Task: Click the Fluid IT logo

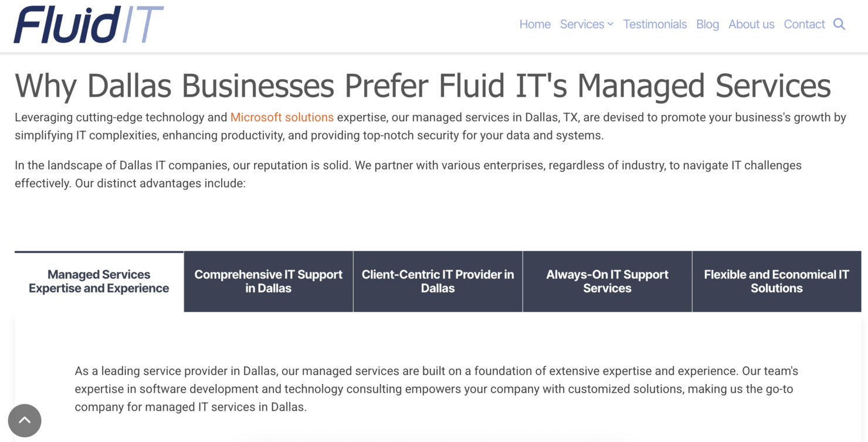Action: tap(88, 25)
